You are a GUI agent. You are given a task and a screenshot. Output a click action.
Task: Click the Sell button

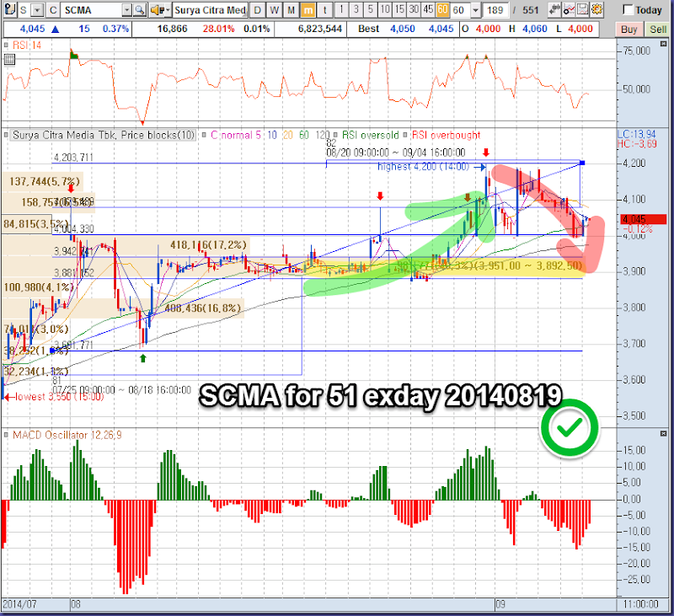pyautogui.click(x=658, y=29)
